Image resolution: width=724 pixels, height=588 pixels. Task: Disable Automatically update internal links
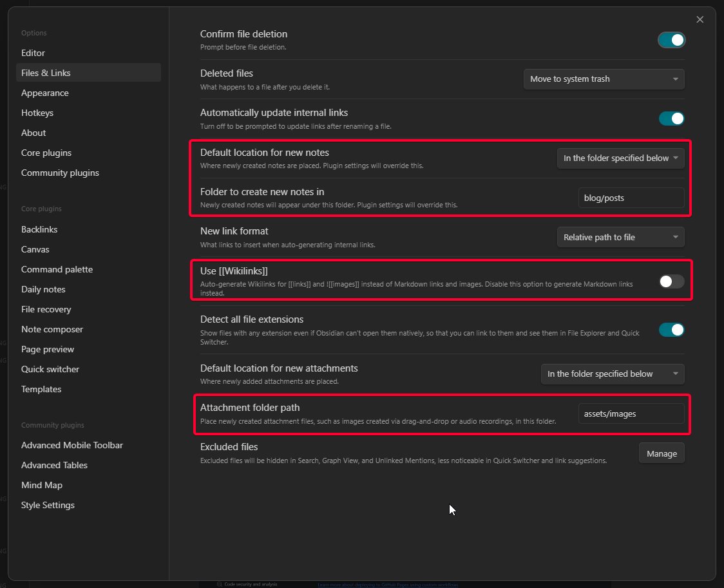671,119
